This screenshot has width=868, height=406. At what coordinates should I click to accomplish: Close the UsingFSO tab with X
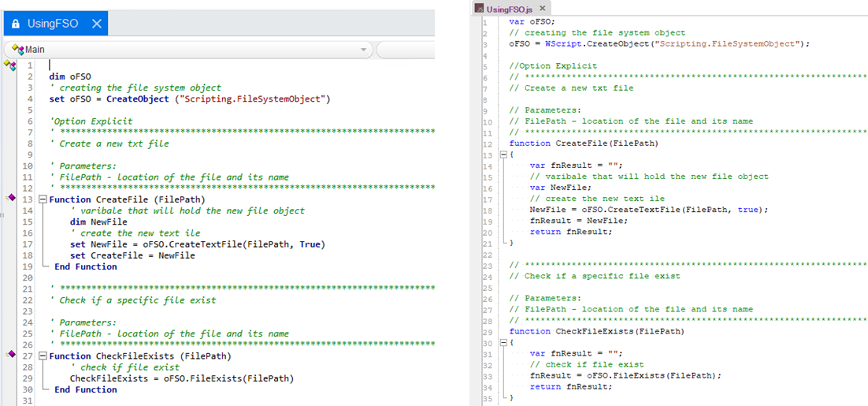pyautogui.click(x=97, y=24)
